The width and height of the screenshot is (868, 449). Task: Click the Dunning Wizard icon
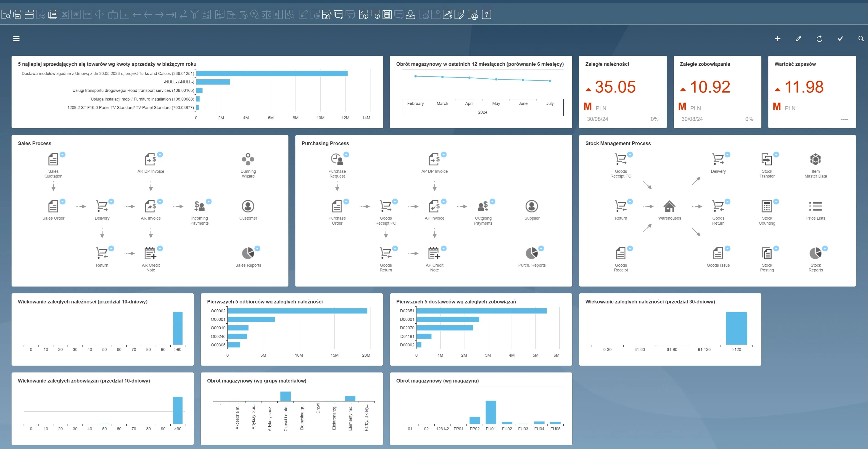coord(248,159)
